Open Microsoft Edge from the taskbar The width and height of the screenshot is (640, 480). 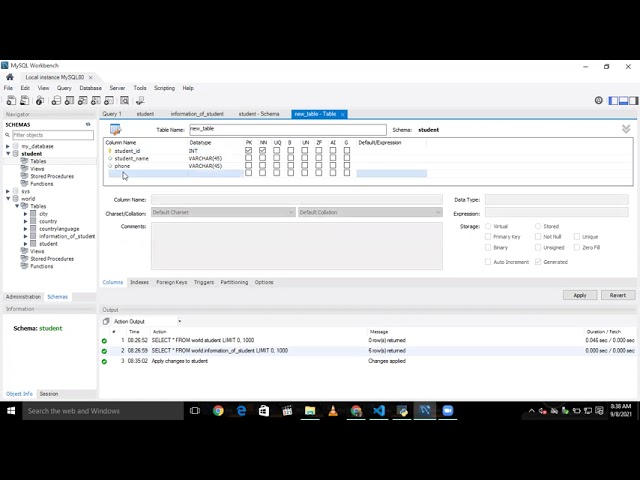(x=241, y=411)
